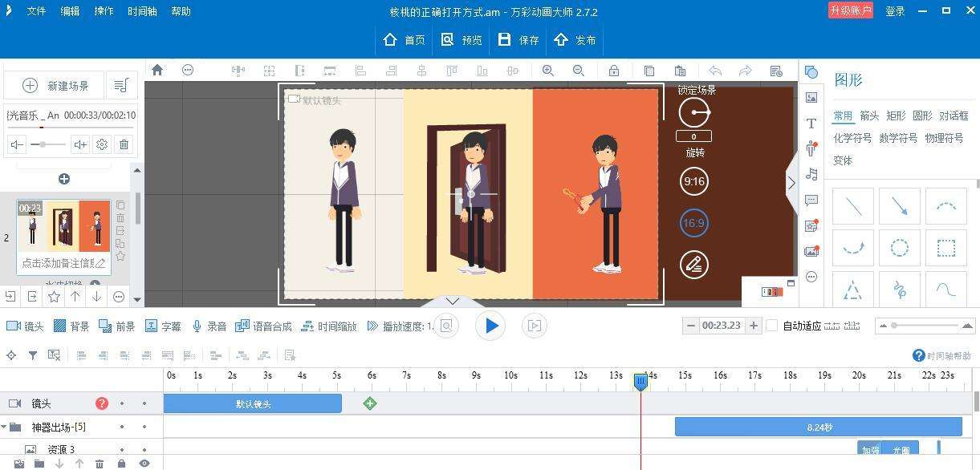Open the background music list icon

pyautogui.click(x=121, y=85)
